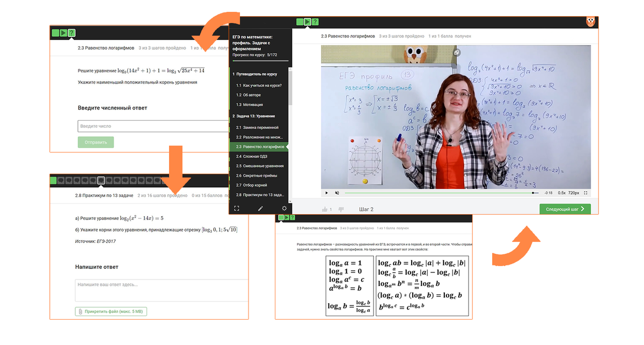This screenshot has height=345, width=644.
Task: Open lesson 2.5 Смешанные уравнения
Action: coord(259,166)
